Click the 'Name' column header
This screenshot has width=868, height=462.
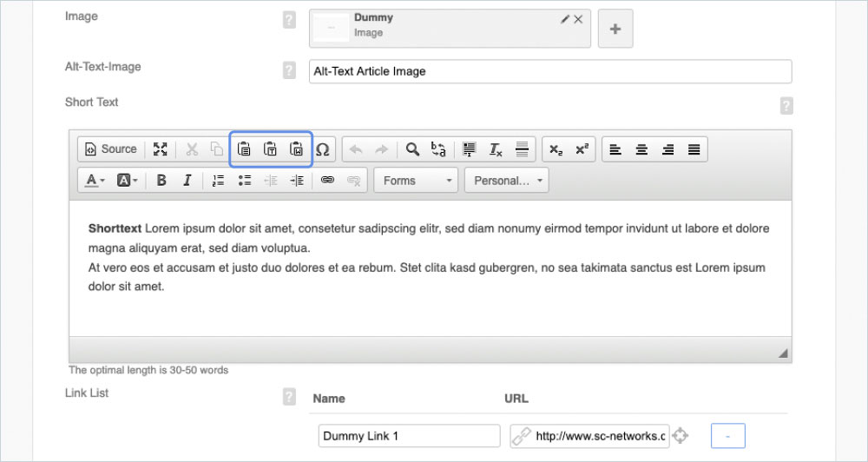(329, 399)
